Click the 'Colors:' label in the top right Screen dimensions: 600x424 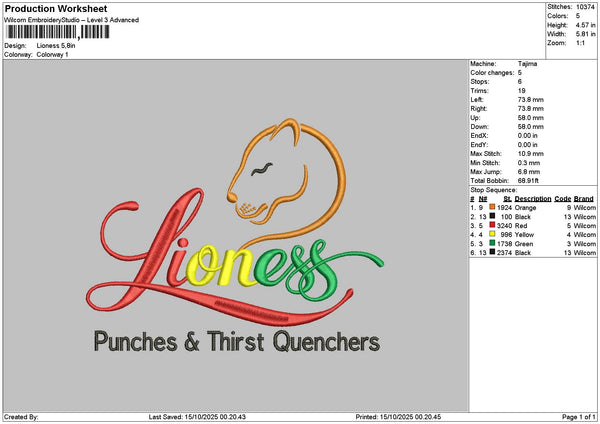click(x=557, y=16)
